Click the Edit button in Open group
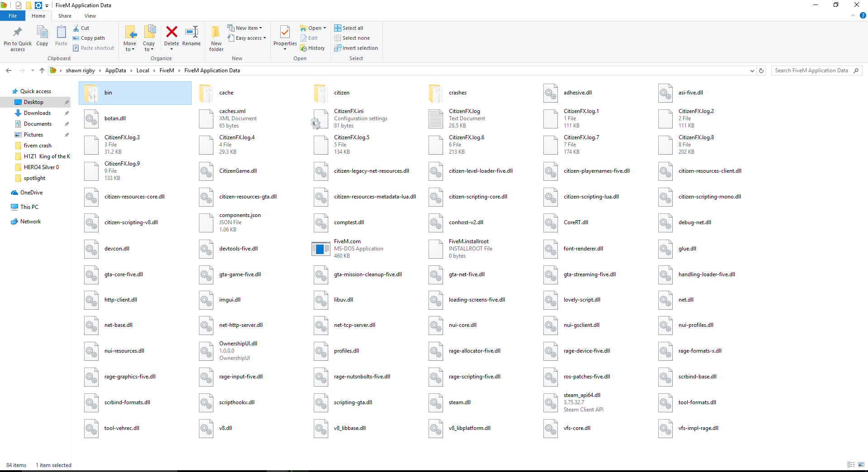 click(309, 38)
